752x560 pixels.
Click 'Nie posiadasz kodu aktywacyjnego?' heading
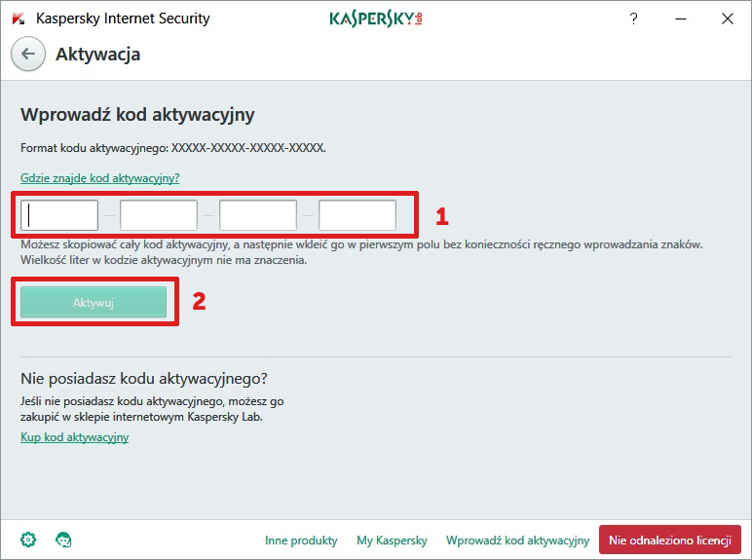coord(144,379)
